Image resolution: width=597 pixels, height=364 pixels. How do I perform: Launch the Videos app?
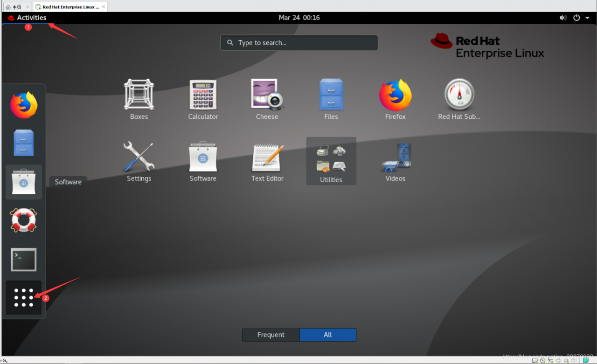396,161
